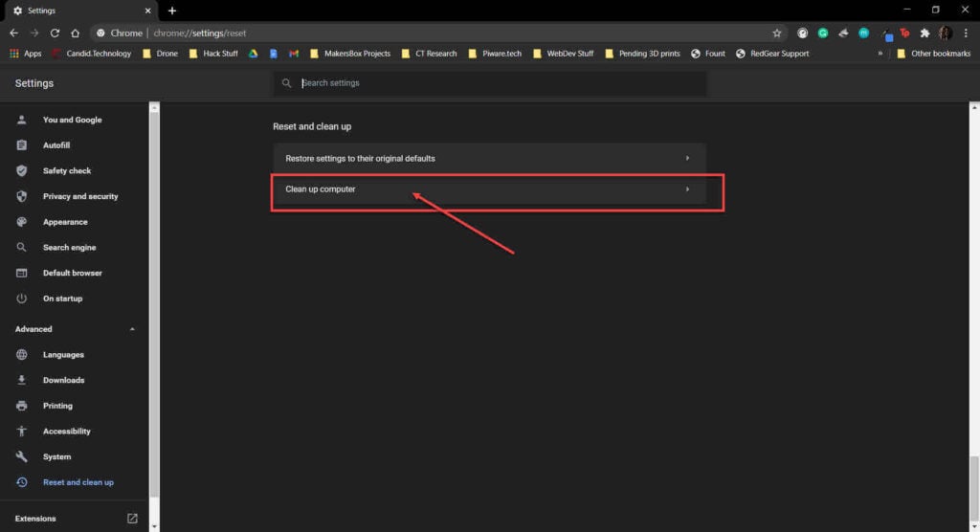Select Appearance in sidebar
Image resolution: width=980 pixels, height=532 pixels.
65,222
